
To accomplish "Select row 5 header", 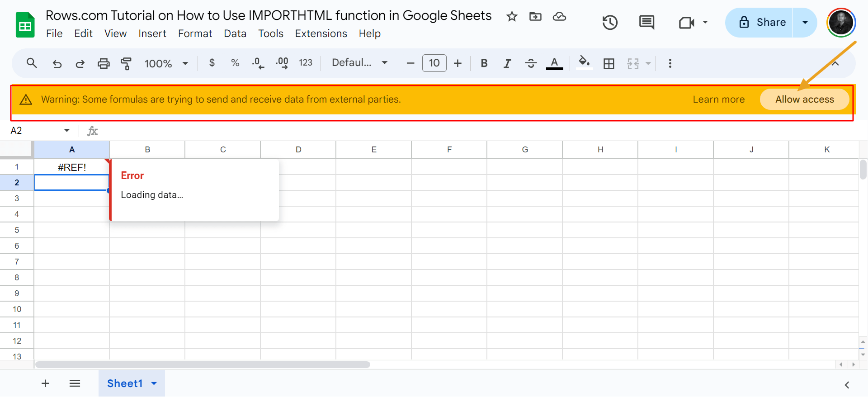I will [x=17, y=230].
